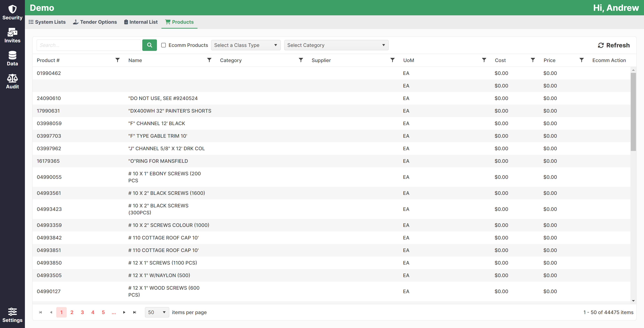This screenshot has height=328, width=644.
Task: Select the Products tab
Action: click(x=179, y=22)
